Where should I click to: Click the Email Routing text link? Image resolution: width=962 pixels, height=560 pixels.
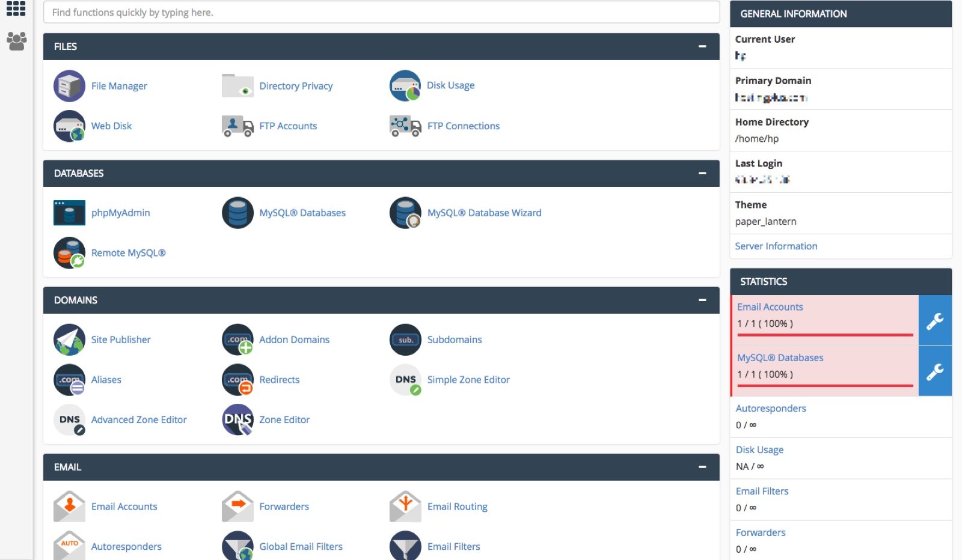tap(457, 507)
